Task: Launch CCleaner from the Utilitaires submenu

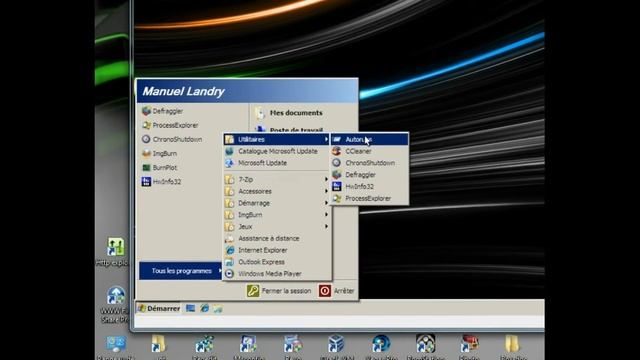Action: tap(369, 151)
